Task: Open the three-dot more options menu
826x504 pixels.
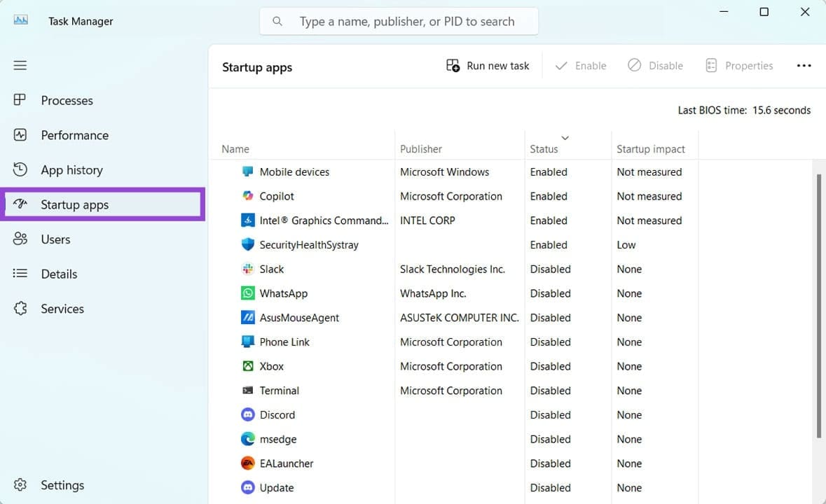Action: coord(804,65)
